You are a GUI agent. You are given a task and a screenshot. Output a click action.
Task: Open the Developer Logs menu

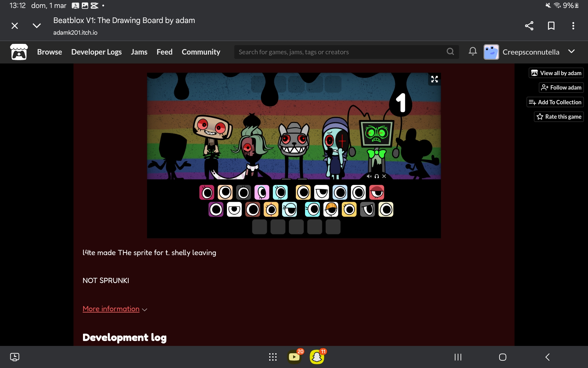coord(96,52)
